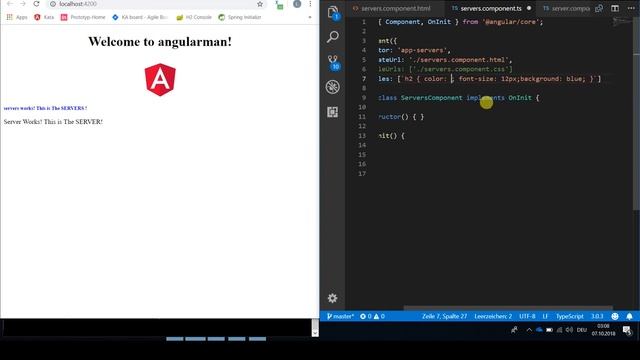Click on code line 7 with styles
Image resolution: width=640 pixels, height=360 pixels.
click(x=489, y=79)
